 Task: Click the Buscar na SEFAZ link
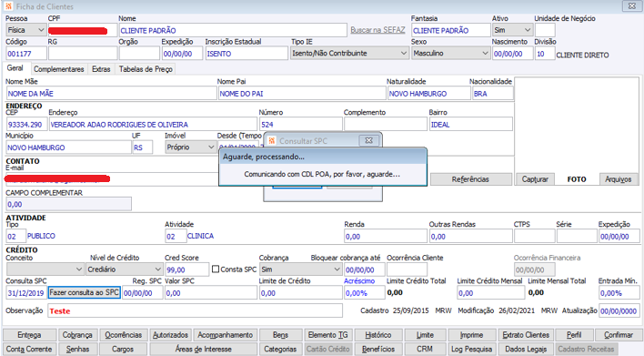coord(377,30)
